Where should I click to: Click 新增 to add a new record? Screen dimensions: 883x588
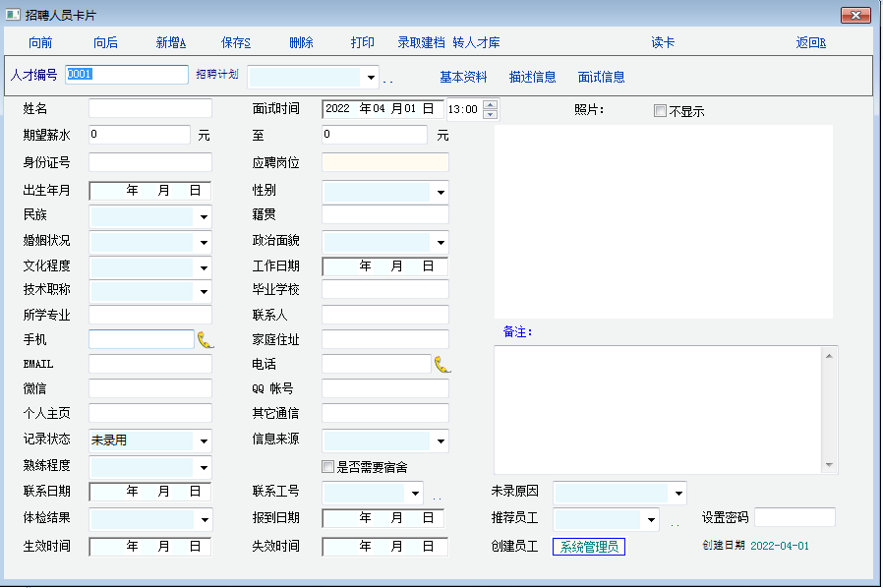[x=171, y=43]
